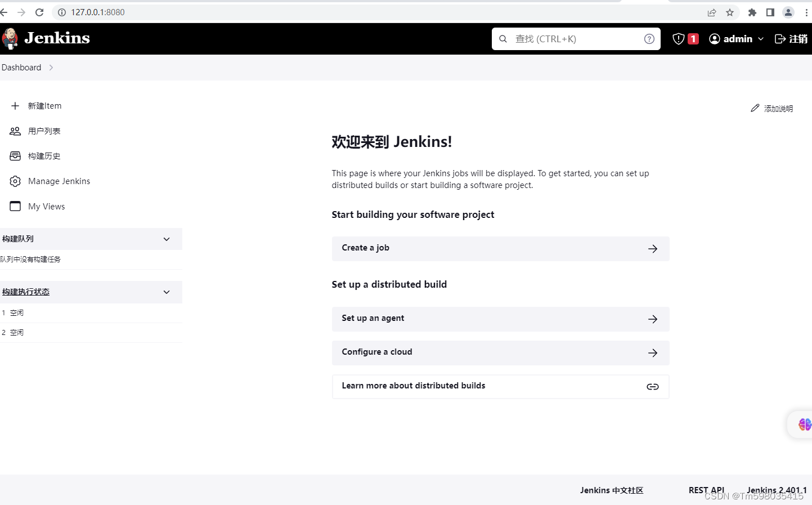Viewport: 812px width, 505px height.
Task: Click the browser back arrow
Action: point(4,12)
